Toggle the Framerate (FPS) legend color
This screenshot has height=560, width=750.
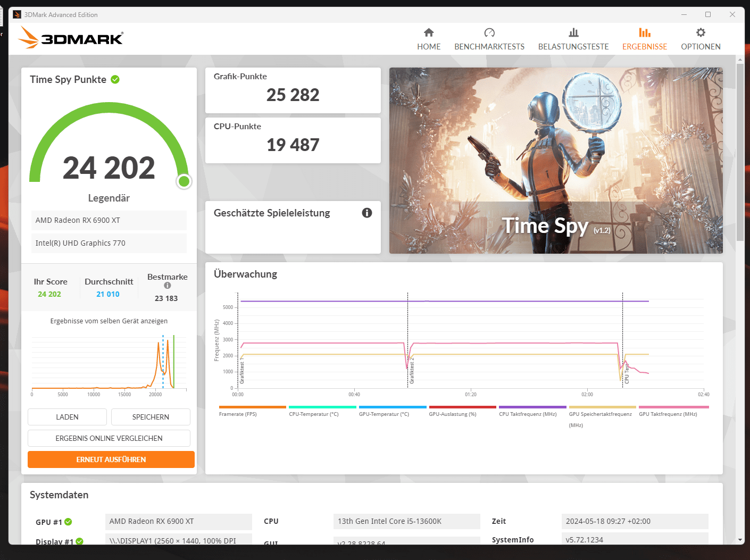click(253, 407)
